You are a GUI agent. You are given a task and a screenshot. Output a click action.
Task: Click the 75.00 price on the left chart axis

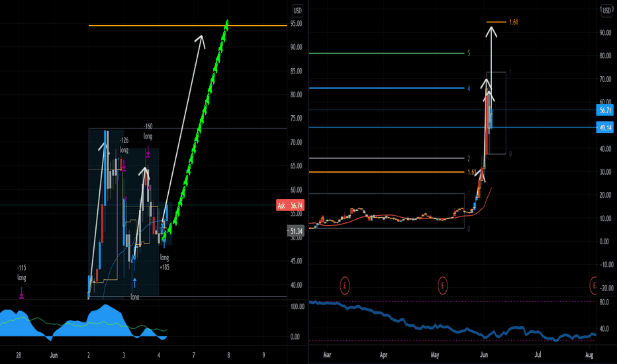click(x=297, y=118)
